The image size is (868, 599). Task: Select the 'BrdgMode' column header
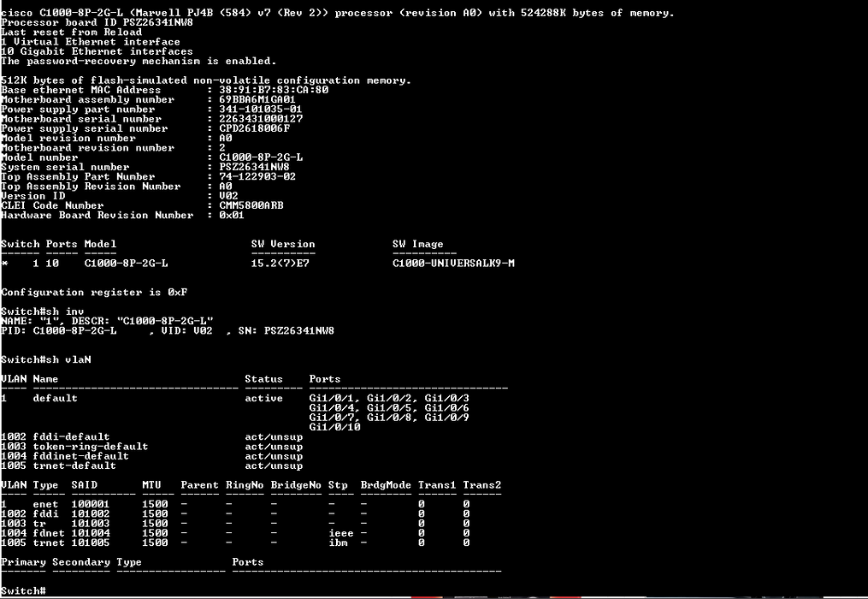coord(386,485)
